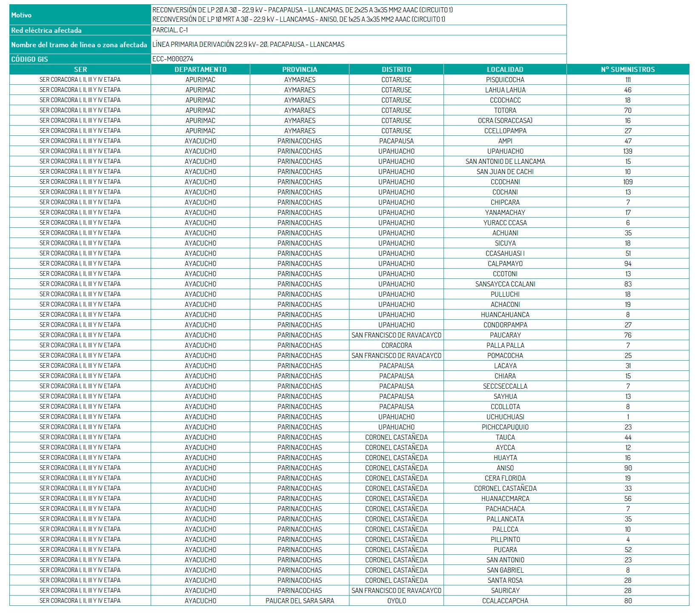Select the SANTA ROSA locality cell
This screenshot has width=698, height=616.
505,580
